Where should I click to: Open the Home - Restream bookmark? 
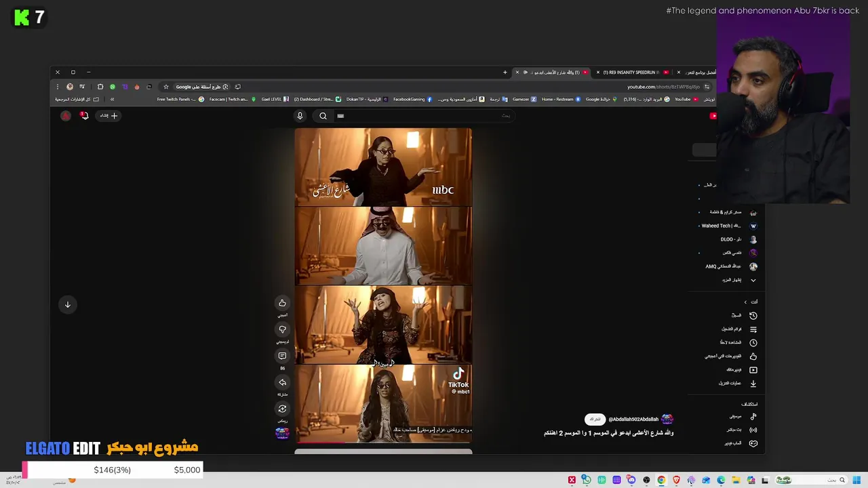(x=561, y=100)
